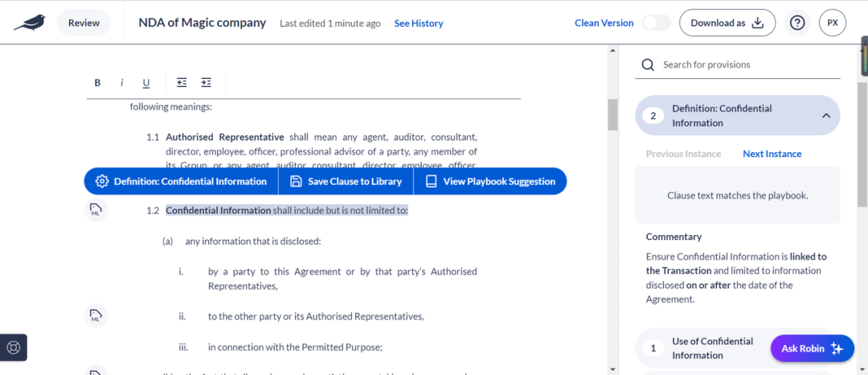
Task: Click the Authorised Representative definition term
Action: pyautogui.click(x=225, y=136)
